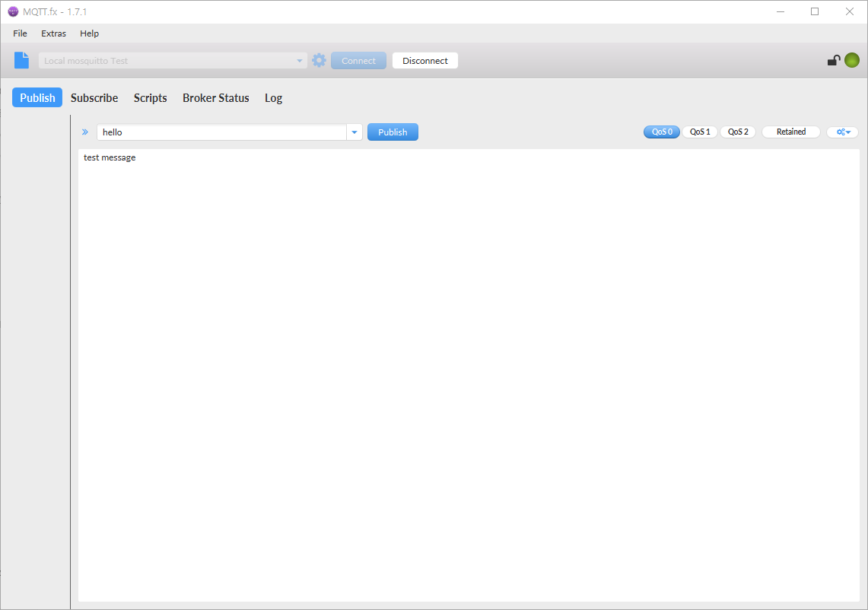Open connection settings gear icon

click(x=319, y=60)
